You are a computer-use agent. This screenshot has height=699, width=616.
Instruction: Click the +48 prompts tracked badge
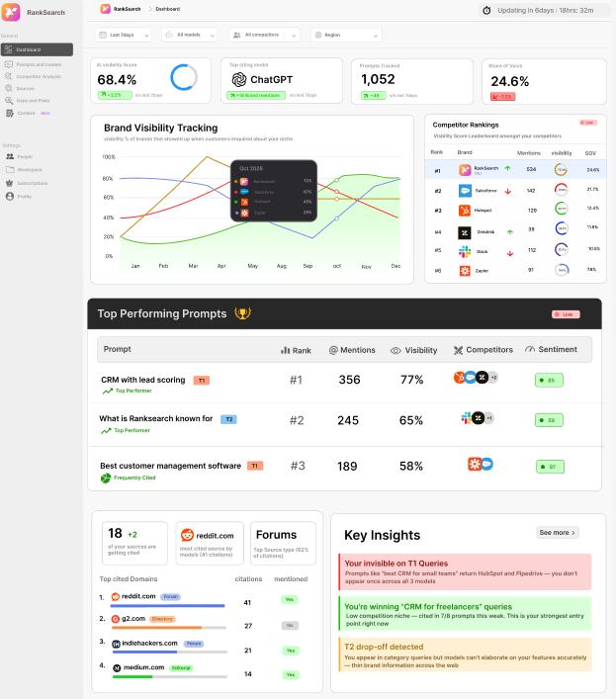click(374, 95)
